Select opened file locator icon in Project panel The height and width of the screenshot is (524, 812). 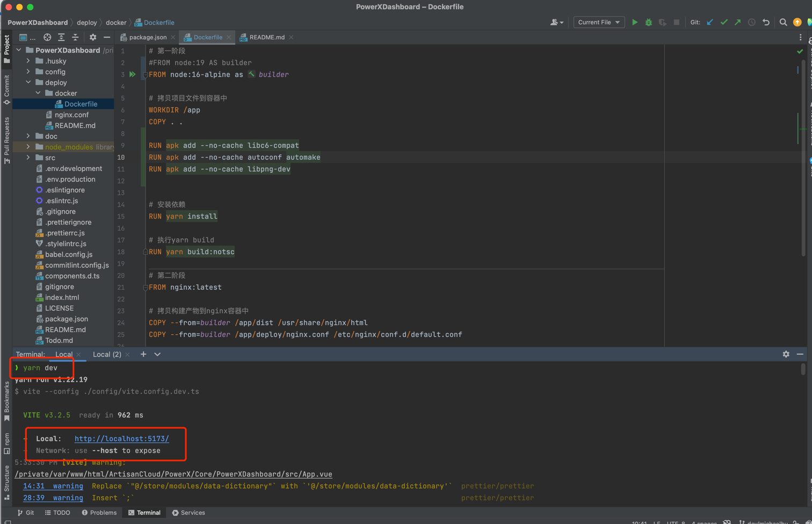coord(47,37)
